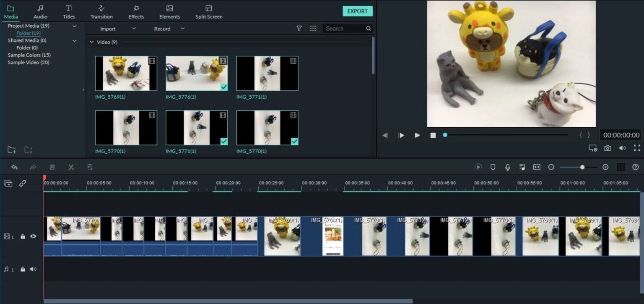Toggle visibility of video track 1 eye icon
The height and width of the screenshot is (304, 644).
click(x=33, y=236)
